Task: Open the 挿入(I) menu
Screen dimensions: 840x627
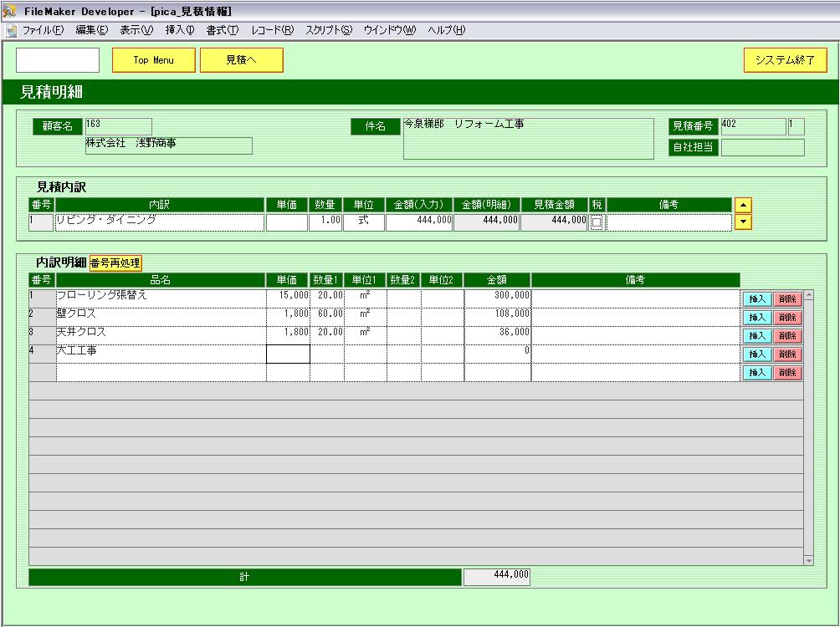Action: click(180, 31)
